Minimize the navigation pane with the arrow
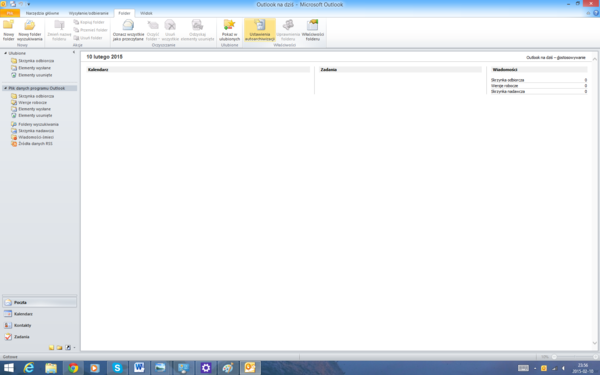This screenshot has width=600, height=375. point(74,52)
